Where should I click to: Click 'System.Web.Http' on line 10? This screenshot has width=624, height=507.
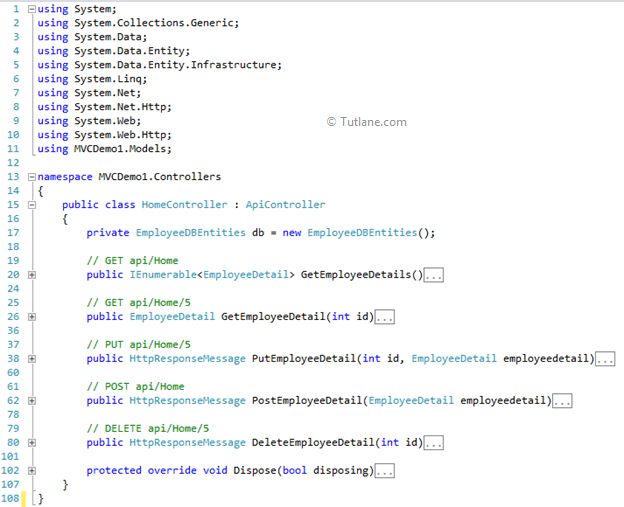(x=120, y=135)
